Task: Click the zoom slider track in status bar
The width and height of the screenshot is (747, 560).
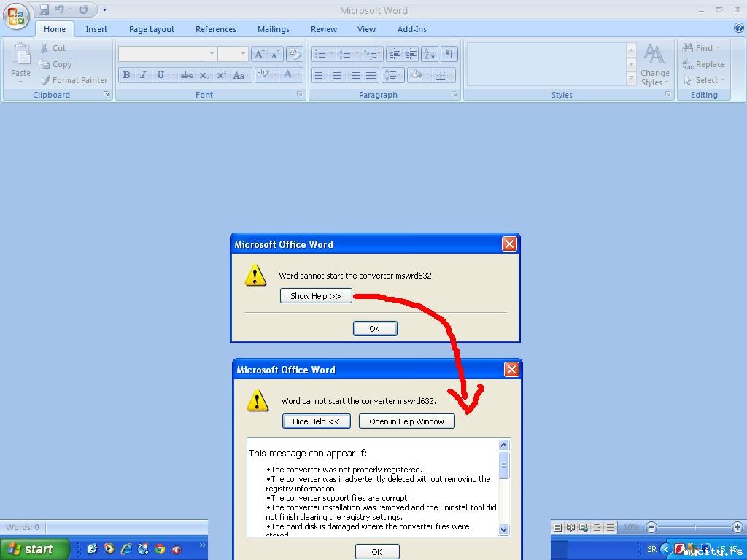Action: click(x=694, y=527)
